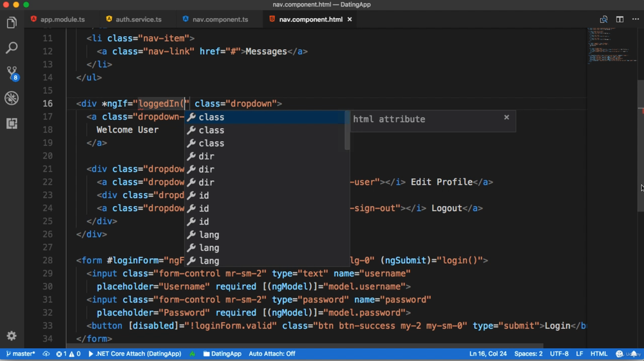Open the Debug view icon
The width and height of the screenshot is (644, 361).
12,98
